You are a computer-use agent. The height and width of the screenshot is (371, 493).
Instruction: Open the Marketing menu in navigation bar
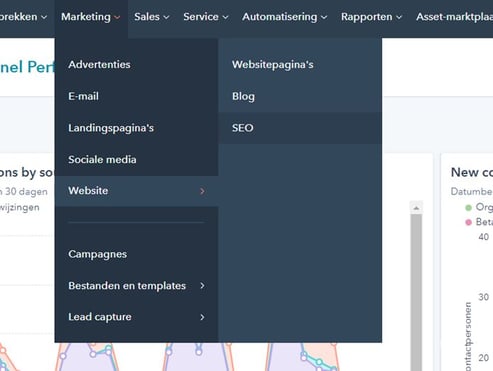pyautogui.click(x=91, y=17)
